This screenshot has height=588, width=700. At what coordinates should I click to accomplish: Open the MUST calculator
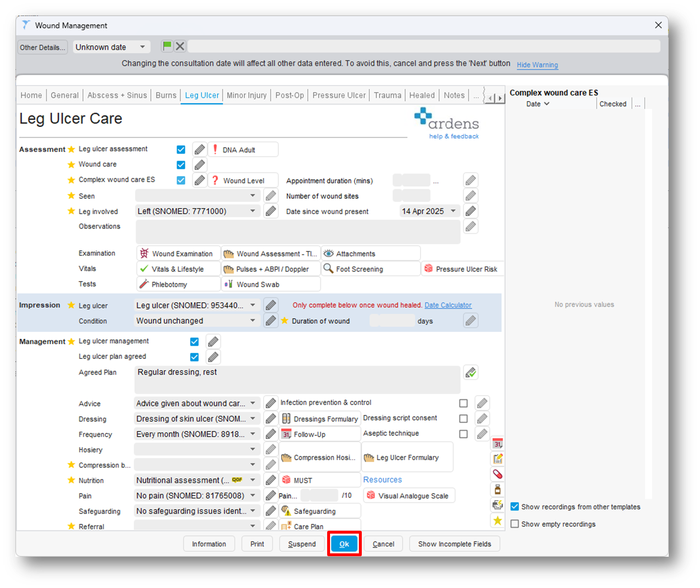coord(320,480)
